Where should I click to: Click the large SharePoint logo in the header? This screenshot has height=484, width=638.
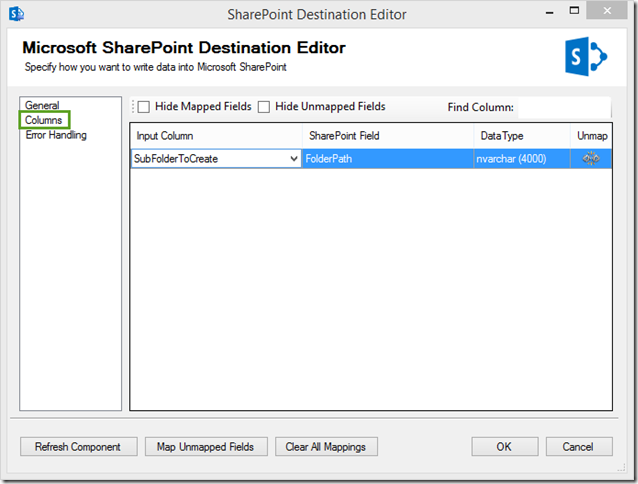[x=586, y=56]
